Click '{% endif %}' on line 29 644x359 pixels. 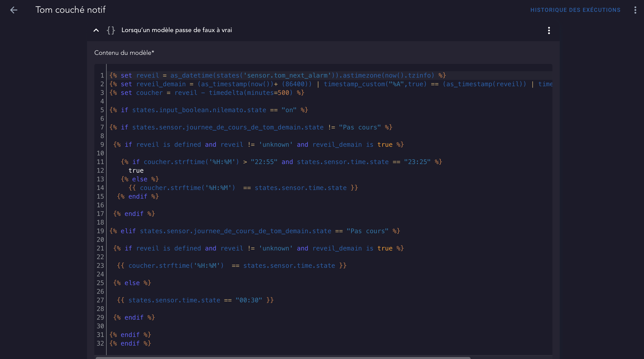tap(134, 317)
